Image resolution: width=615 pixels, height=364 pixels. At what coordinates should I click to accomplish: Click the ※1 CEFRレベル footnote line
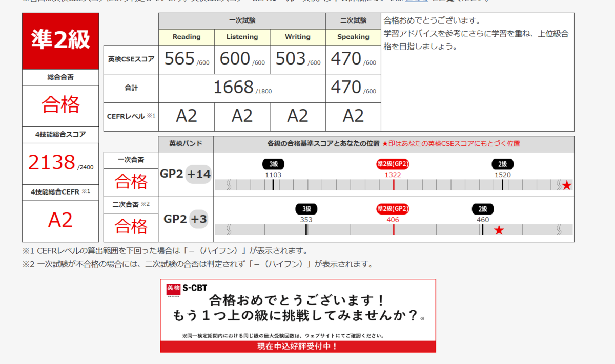165,251
